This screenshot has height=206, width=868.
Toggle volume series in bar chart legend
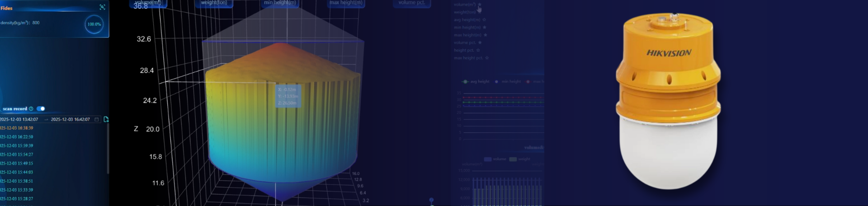pyautogui.click(x=495, y=159)
